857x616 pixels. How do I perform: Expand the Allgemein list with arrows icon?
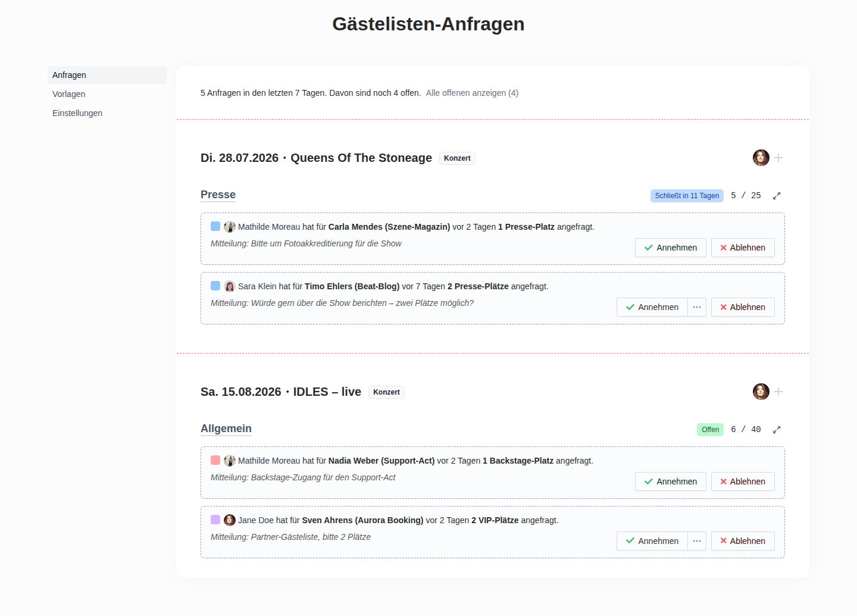(777, 430)
